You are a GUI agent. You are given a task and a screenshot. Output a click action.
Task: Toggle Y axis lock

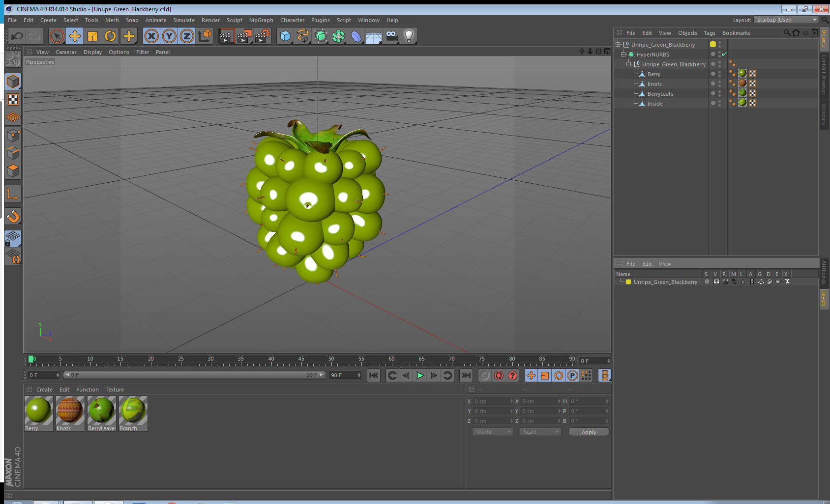(169, 36)
